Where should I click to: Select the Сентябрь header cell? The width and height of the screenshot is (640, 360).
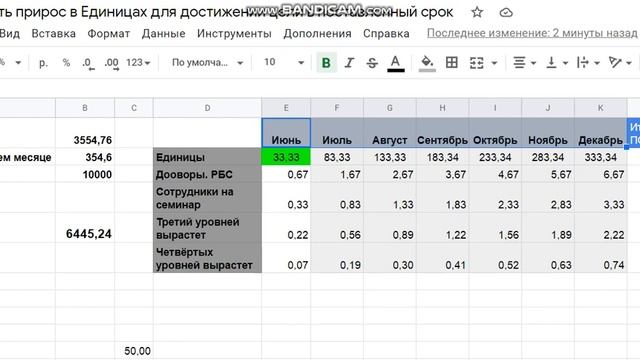[442, 133]
